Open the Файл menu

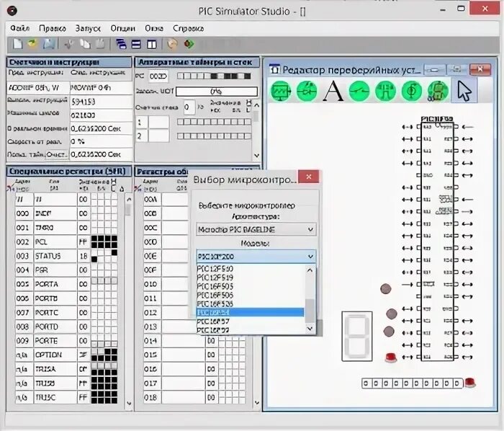click(20, 28)
